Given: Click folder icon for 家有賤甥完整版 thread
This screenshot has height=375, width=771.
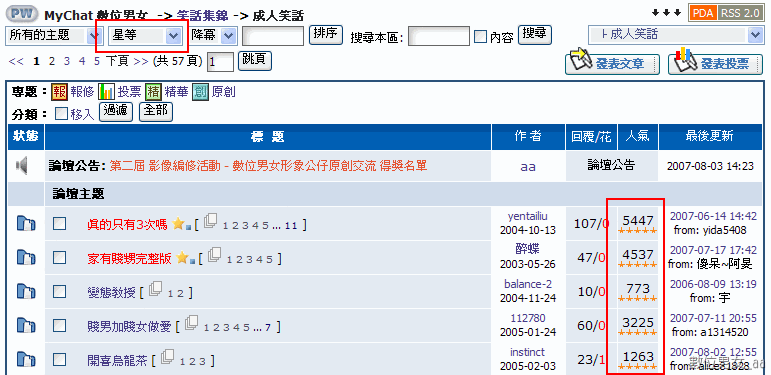Looking at the screenshot, I should [x=26, y=258].
